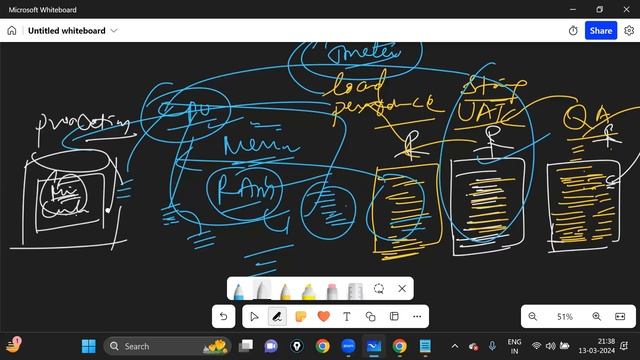Open the volume speaker control
The height and width of the screenshot is (360, 640).
[551, 346]
